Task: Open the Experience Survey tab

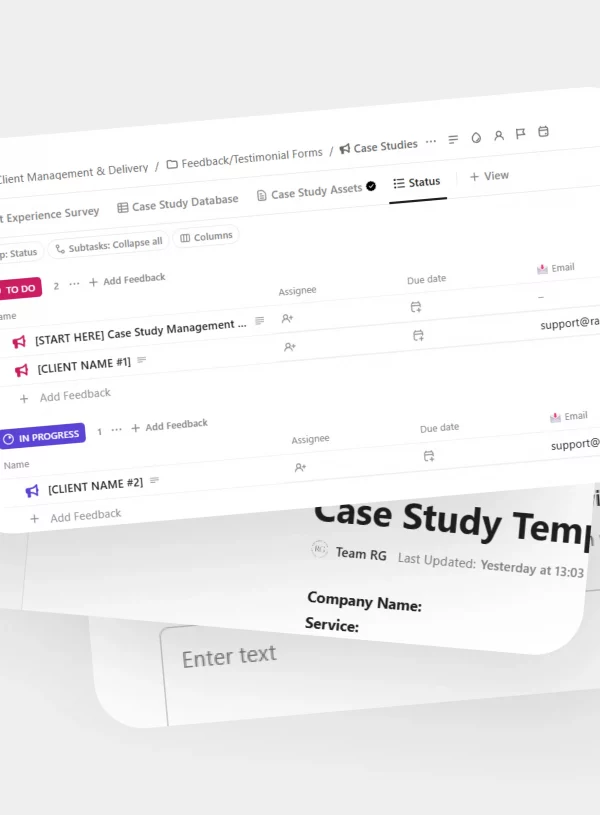Action: (50, 215)
